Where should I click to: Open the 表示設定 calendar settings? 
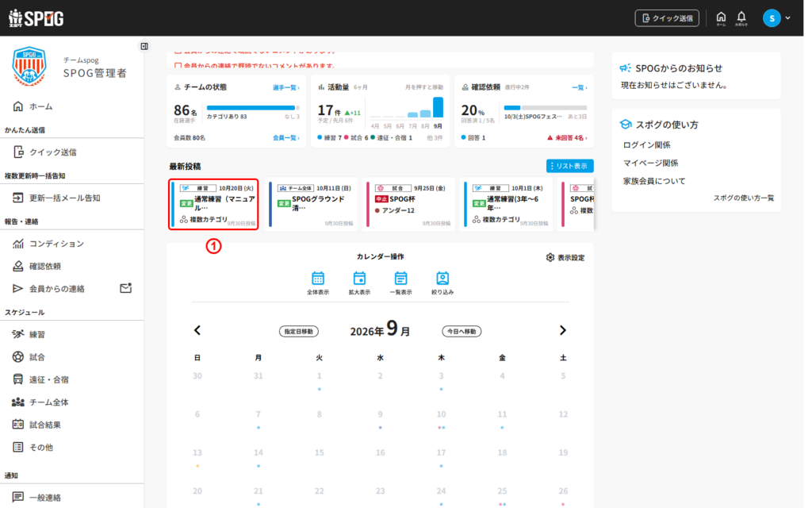(x=565, y=258)
